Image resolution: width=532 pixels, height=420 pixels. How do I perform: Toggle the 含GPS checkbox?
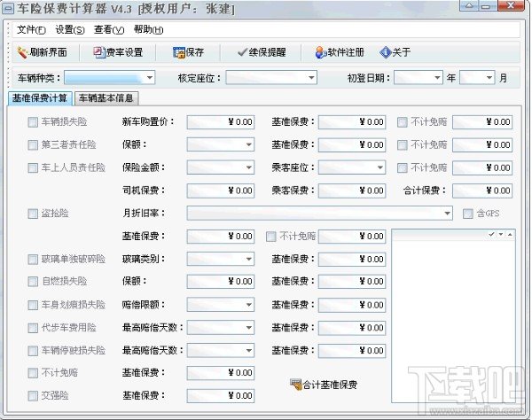point(468,214)
